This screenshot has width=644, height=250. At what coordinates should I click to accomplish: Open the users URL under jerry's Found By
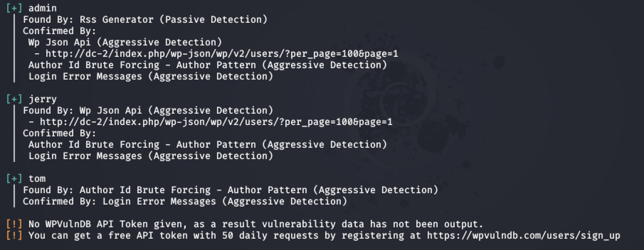(216, 122)
